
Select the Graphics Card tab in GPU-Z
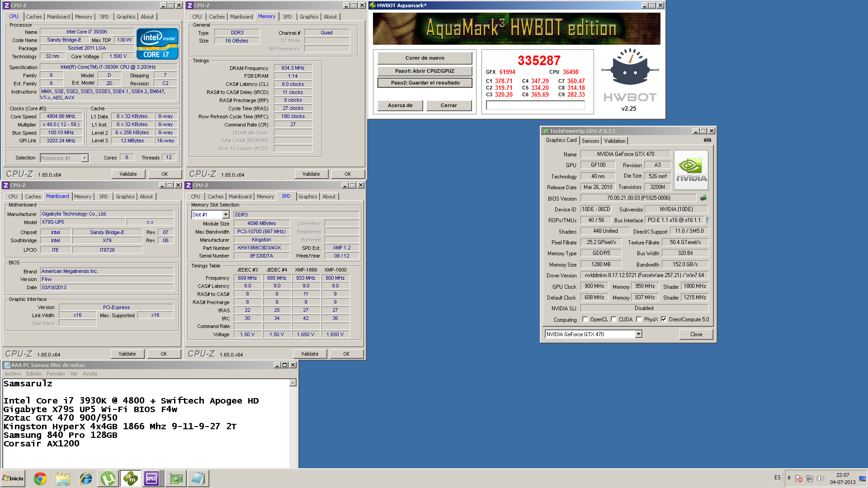[561, 140]
